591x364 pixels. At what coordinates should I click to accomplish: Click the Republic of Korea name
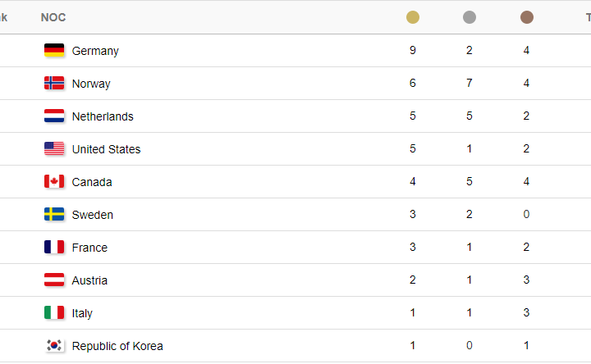(117, 346)
